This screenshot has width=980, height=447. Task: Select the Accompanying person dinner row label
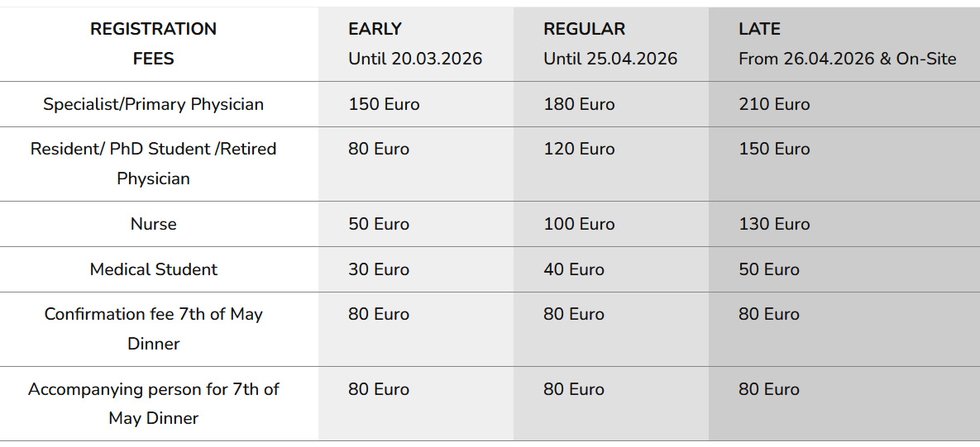tap(153, 403)
